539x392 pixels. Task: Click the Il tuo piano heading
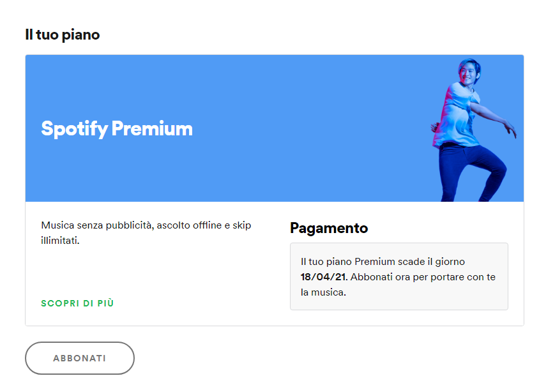tap(62, 34)
